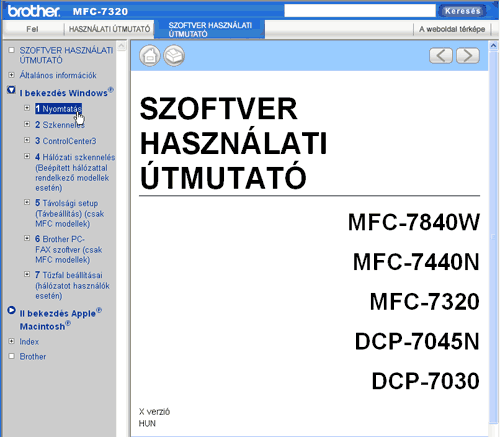Click the Print icon in content toolbar
Viewport: 500px width, 437px height.
174,55
